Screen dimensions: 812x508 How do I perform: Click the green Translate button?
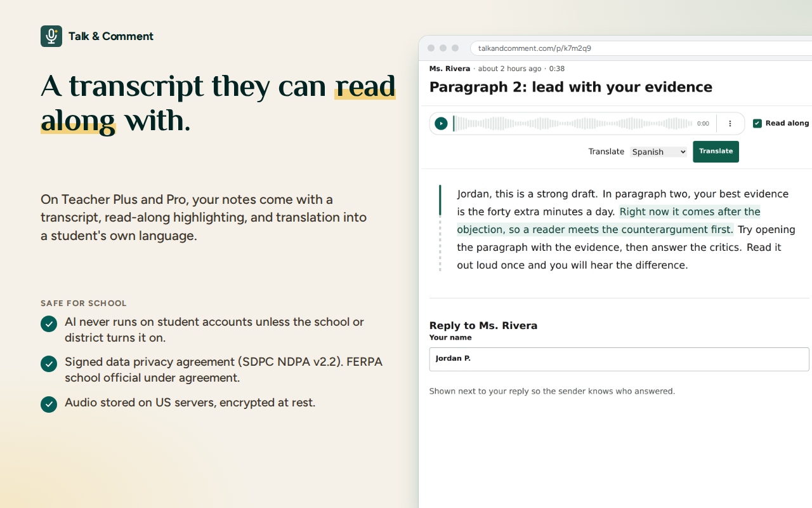tap(716, 152)
